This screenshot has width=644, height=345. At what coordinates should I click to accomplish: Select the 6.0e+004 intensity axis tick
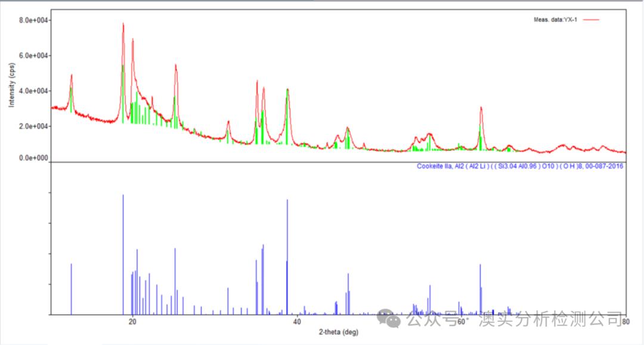click(x=34, y=56)
